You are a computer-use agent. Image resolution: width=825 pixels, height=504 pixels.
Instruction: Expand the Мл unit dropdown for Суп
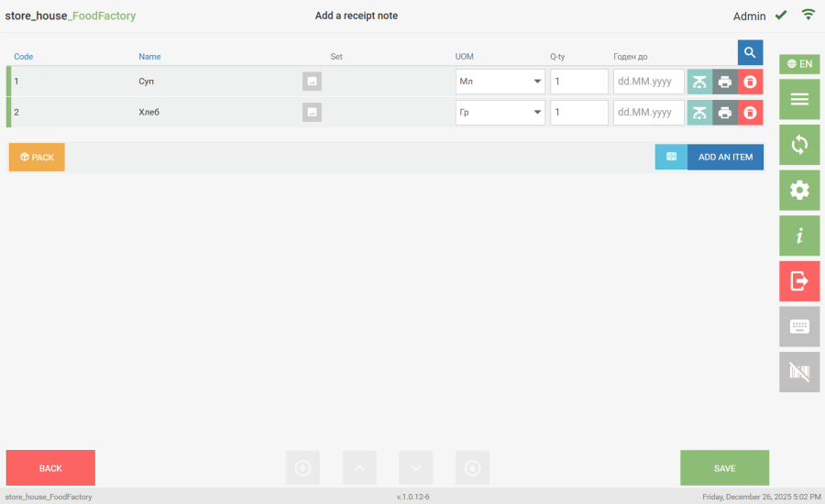coord(500,82)
